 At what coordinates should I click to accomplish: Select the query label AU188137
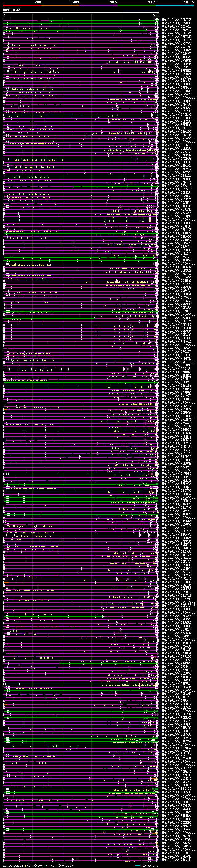click(x=11, y=10)
